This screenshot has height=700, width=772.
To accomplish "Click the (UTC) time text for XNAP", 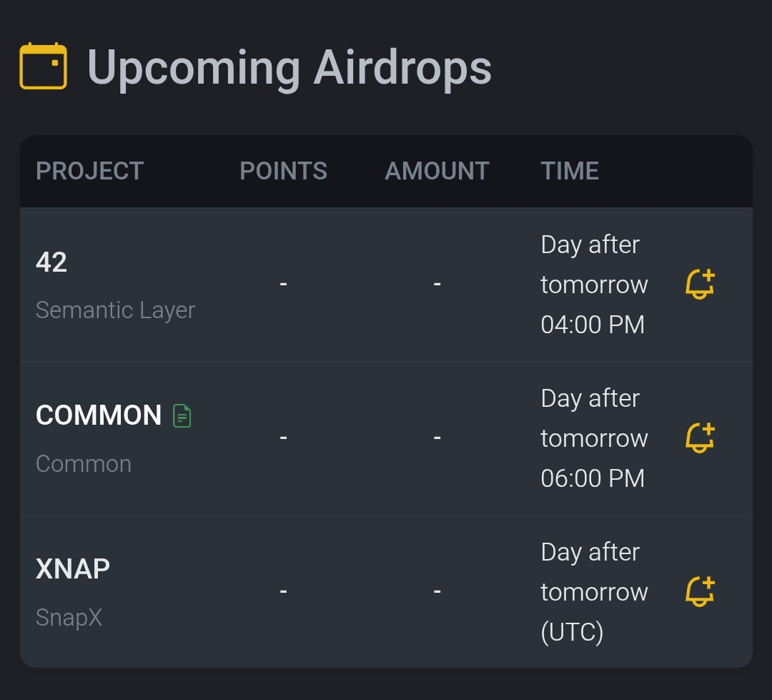I will pyautogui.click(x=572, y=632).
